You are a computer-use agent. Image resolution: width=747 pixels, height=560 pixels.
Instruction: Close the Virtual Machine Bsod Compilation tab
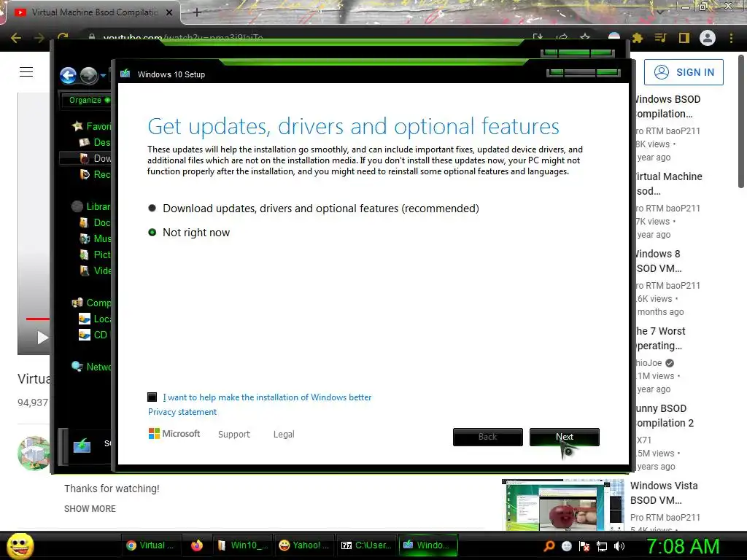(x=169, y=12)
